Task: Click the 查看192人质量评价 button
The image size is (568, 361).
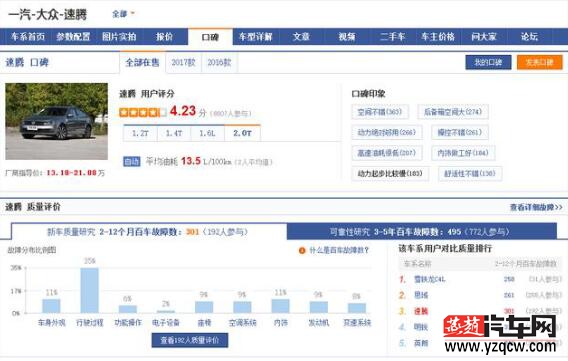Action: click(190, 340)
